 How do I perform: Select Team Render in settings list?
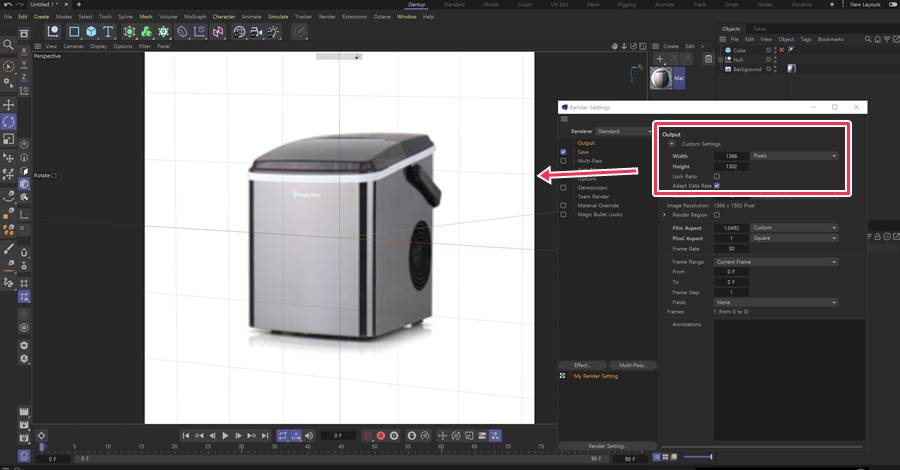(x=593, y=196)
